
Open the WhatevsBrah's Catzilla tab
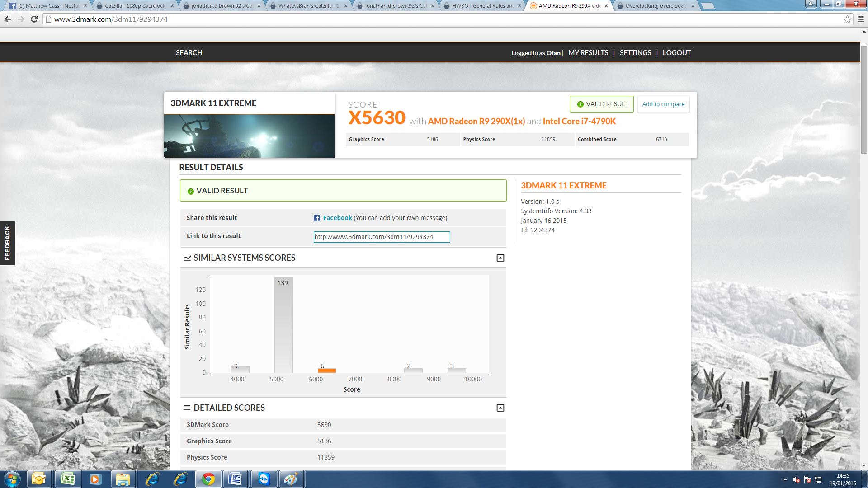[308, 6]
